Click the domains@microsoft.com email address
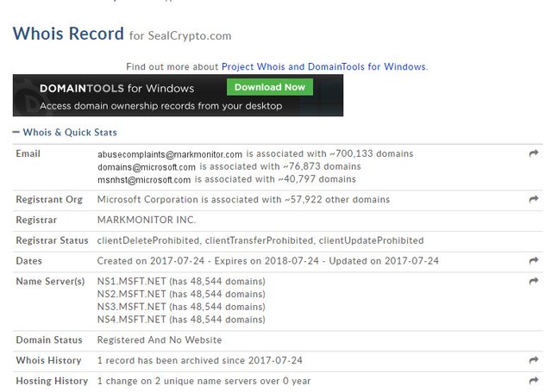The image size is (552, 392). 147,166
